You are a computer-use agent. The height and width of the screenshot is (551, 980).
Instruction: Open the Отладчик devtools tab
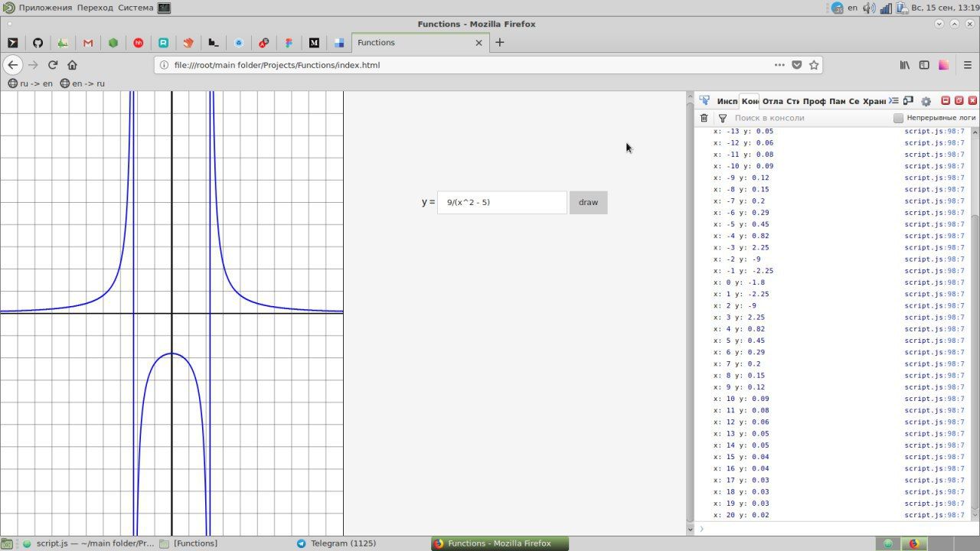point(773,101)
